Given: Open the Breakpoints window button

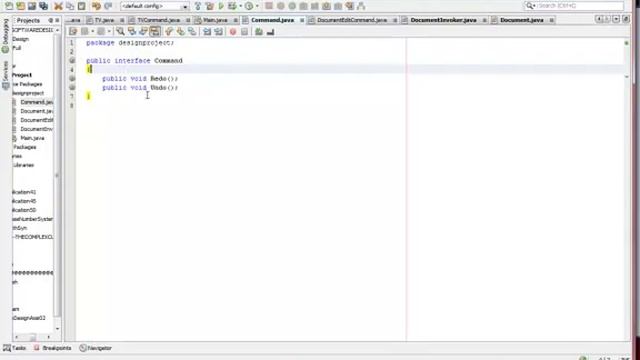Looking at the screenshot, I should (x=53, y=348).
